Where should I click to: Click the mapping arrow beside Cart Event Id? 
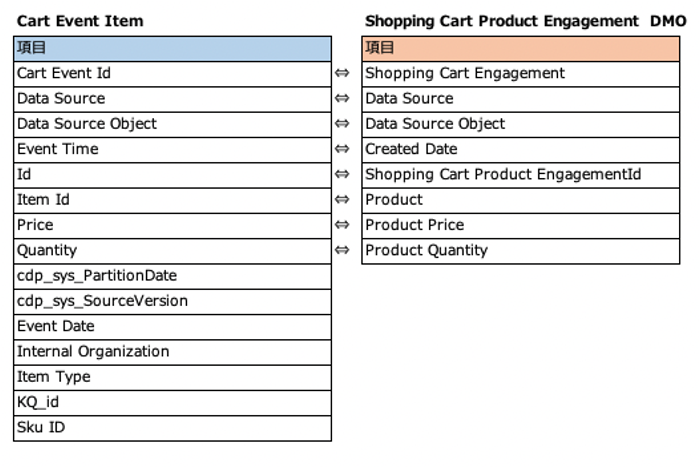[x=342, y=73]
